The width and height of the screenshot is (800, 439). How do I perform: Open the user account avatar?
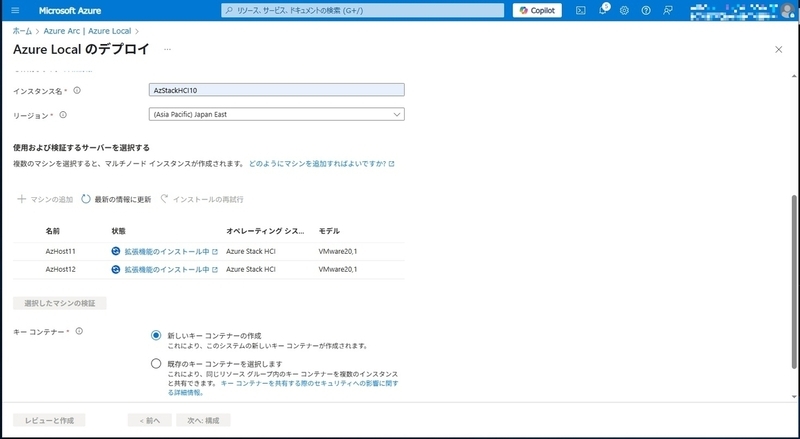[788, 10]
